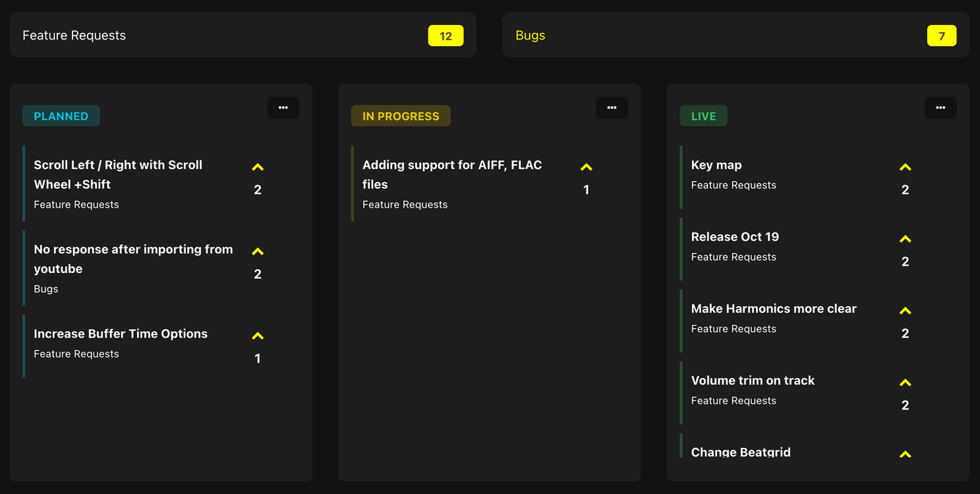
Task: Expand upvotes on 'No response after importing from youtube'
Action: 258,251
